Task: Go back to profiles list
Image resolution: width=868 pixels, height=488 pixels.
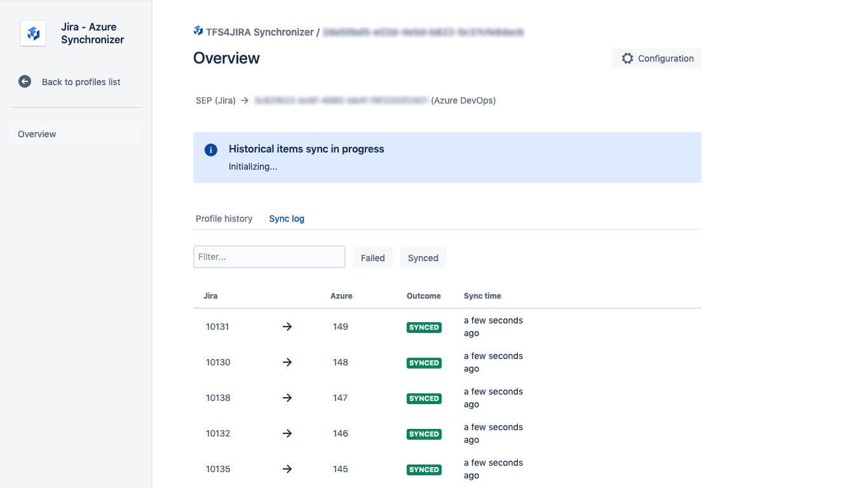Action: [x=81, y=82]
